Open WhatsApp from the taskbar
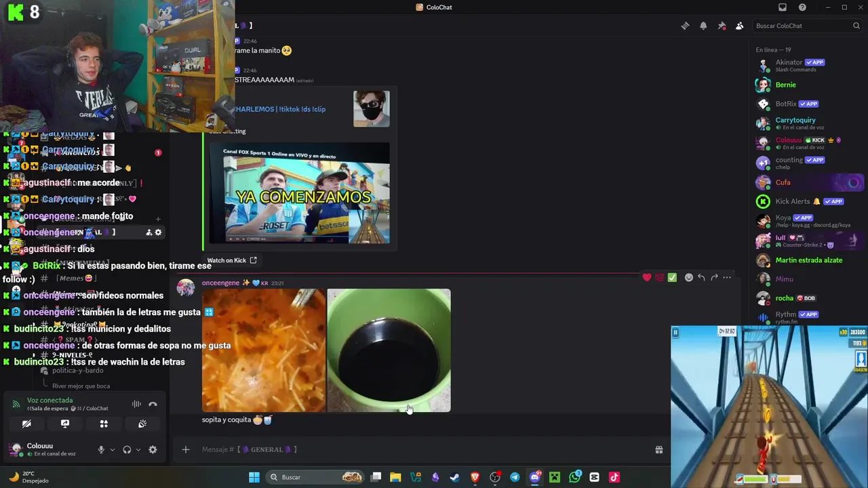This screenshot has width=868, height=488. (x=575, y=477)
